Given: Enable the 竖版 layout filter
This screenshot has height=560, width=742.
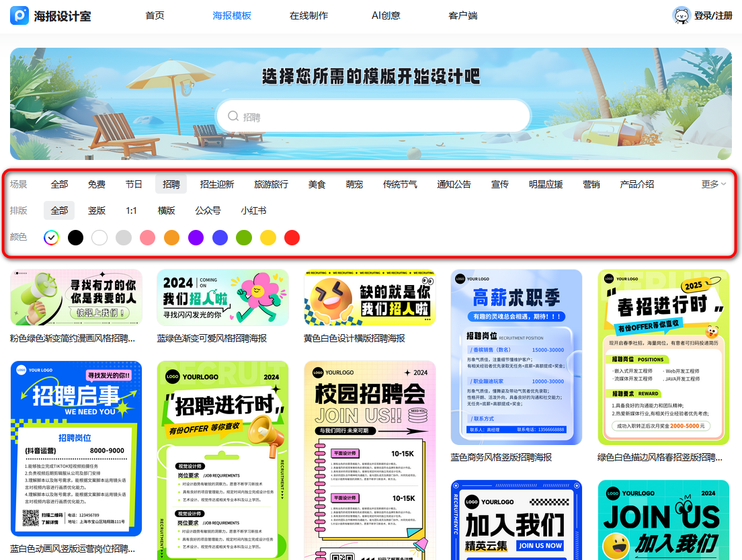Looking at the screenshot, I should [96, 210].
